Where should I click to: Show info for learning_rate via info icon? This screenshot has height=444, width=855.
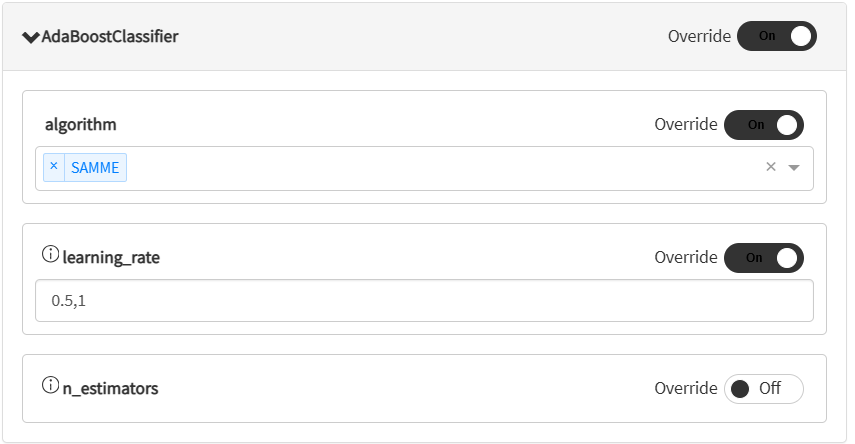(x=50, y=256)
